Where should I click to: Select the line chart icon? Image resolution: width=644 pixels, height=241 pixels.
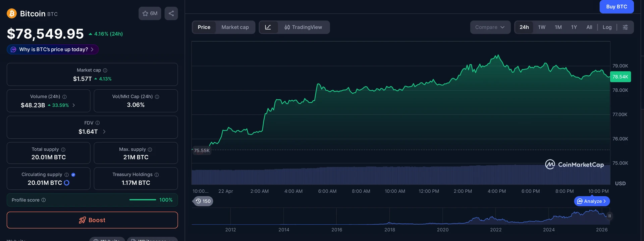[268, 27]
